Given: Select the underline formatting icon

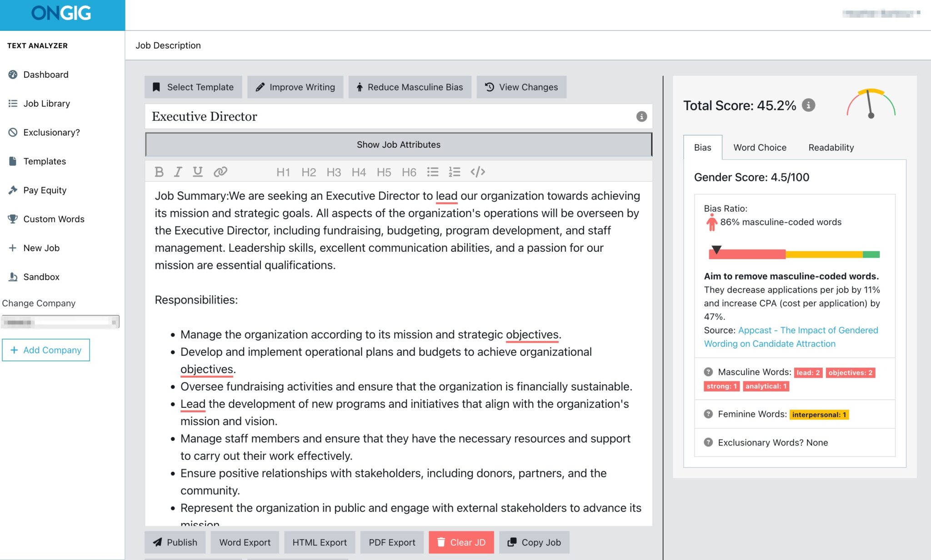Looking at the screenshot, I should [198, 172].
